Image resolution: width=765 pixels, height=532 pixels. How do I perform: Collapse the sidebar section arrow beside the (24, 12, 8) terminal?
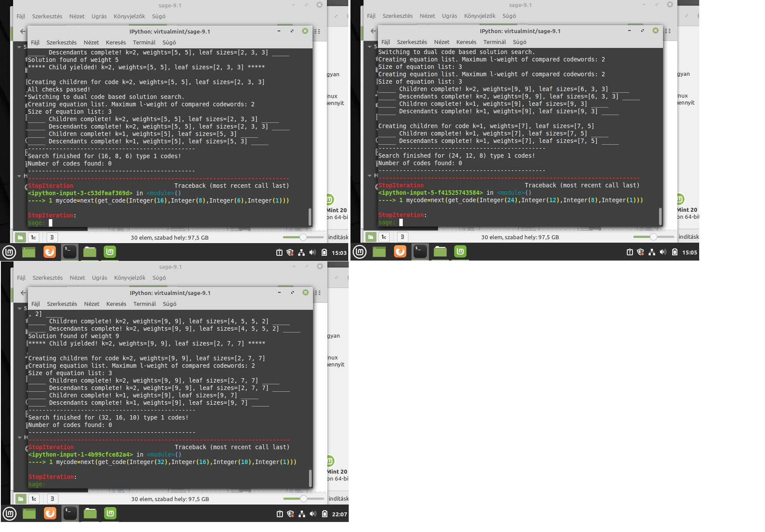click(370, 46)
